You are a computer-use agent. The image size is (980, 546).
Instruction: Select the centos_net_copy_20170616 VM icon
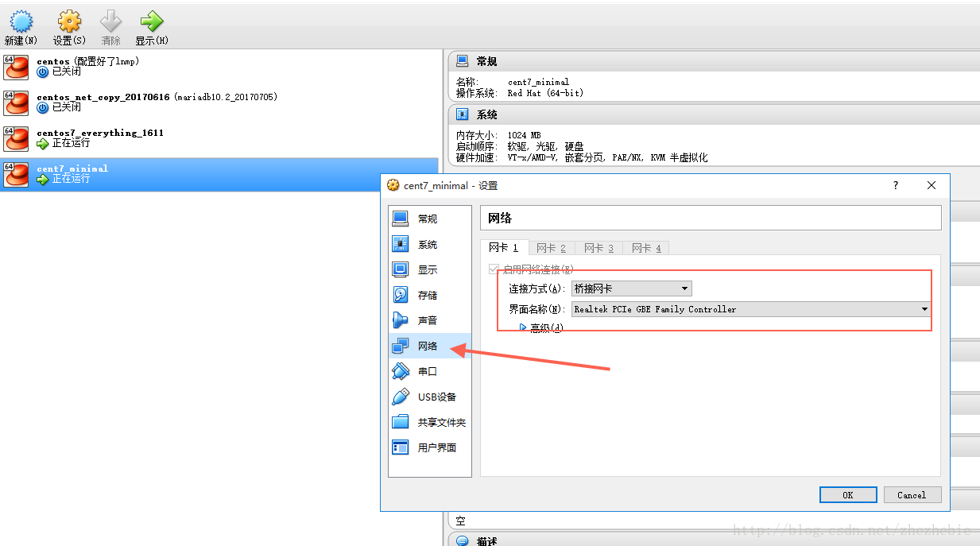tap(16, 103)
